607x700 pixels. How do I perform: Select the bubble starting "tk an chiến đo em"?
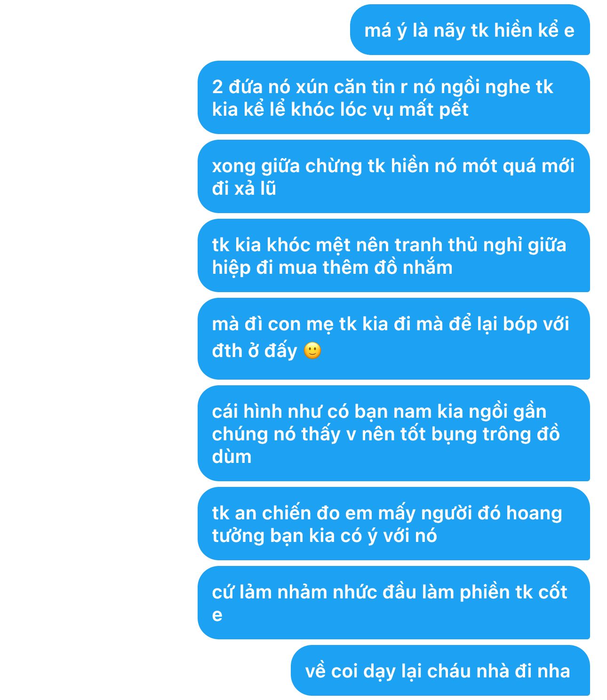tap(394, 524)
